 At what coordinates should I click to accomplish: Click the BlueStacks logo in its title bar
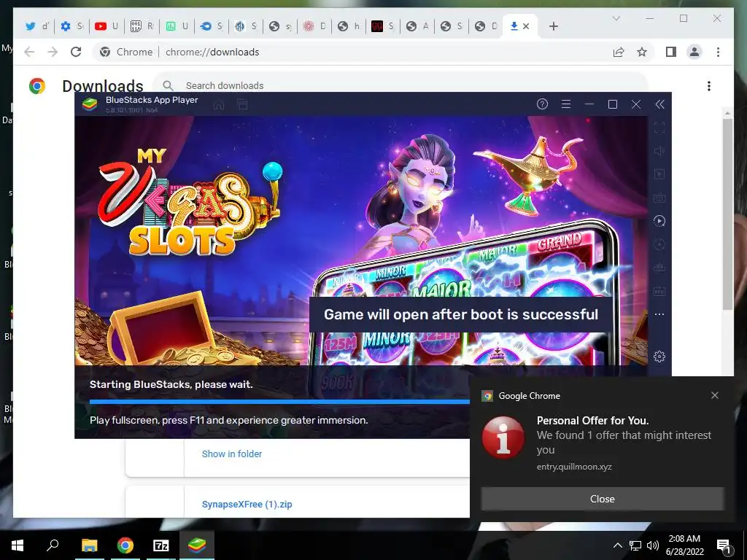point(90,104)
